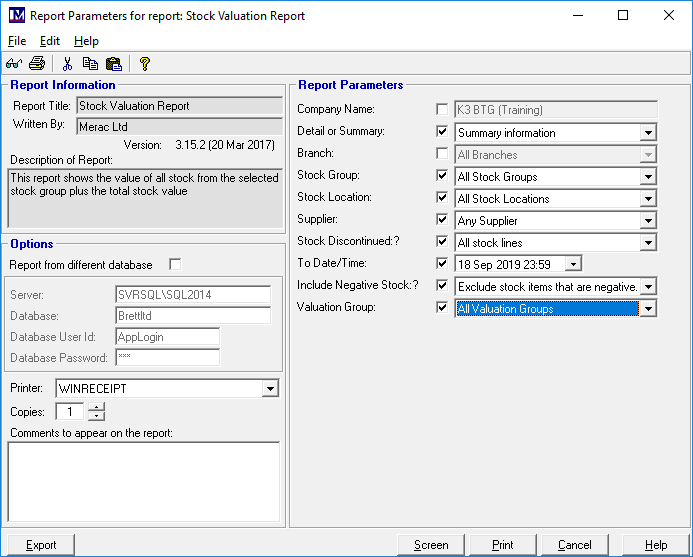Enable Report from different database checkbox
Viewport: 693px width, 557px height.
point(175,265)
